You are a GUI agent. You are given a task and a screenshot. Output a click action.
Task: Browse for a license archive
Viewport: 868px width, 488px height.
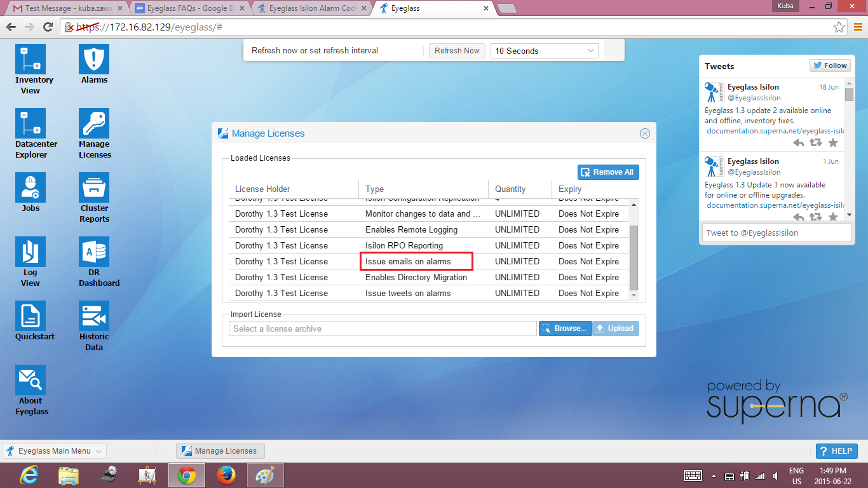[566, 329]
